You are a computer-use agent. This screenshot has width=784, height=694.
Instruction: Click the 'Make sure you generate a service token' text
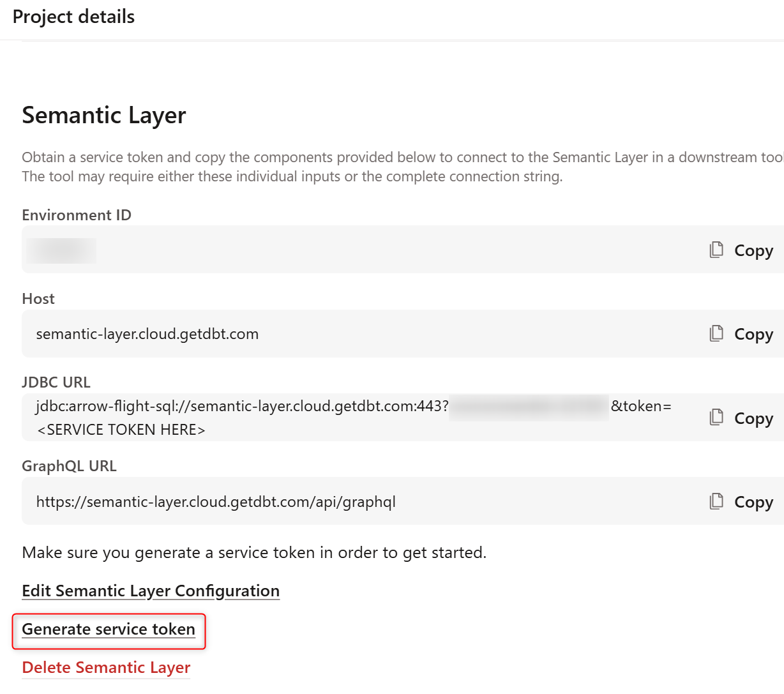[x=254, y=553]
